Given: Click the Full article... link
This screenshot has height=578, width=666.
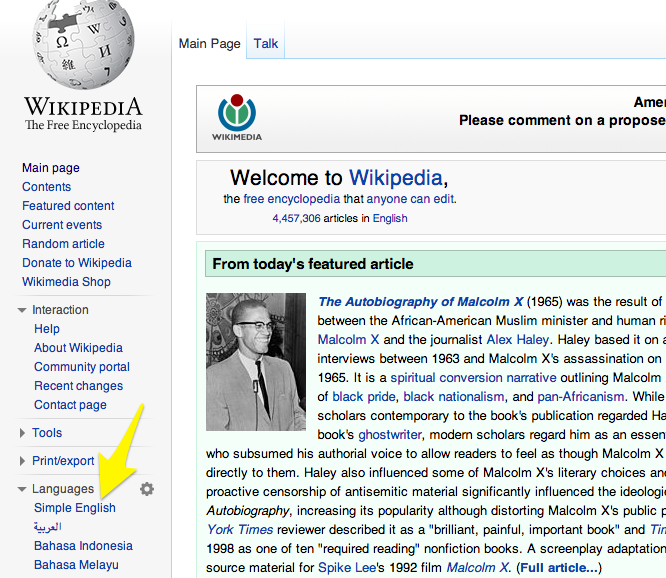Looking at the screenshot, I should pyautogui.click(x=559, y=568).
